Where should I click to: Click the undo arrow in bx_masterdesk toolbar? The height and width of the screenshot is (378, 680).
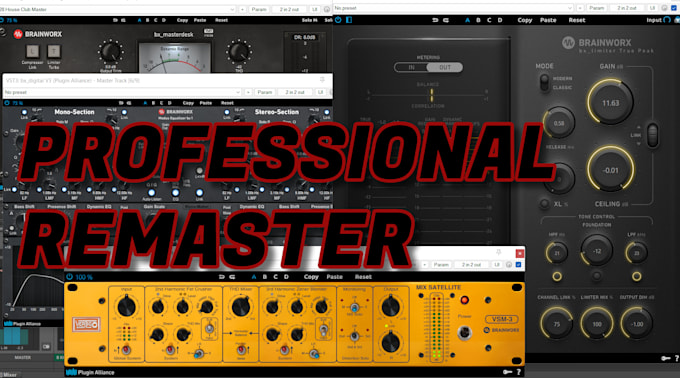115,20
